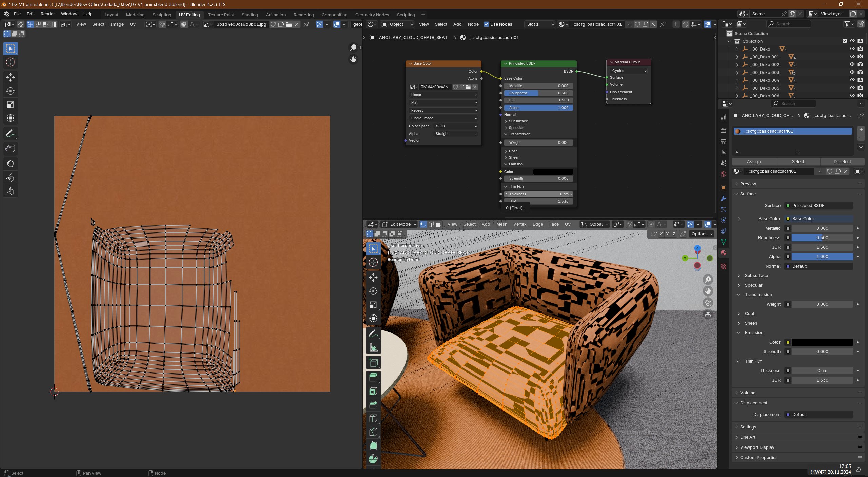Open the Edit Mode dropdown
The image size is (868, 477).
399,224
